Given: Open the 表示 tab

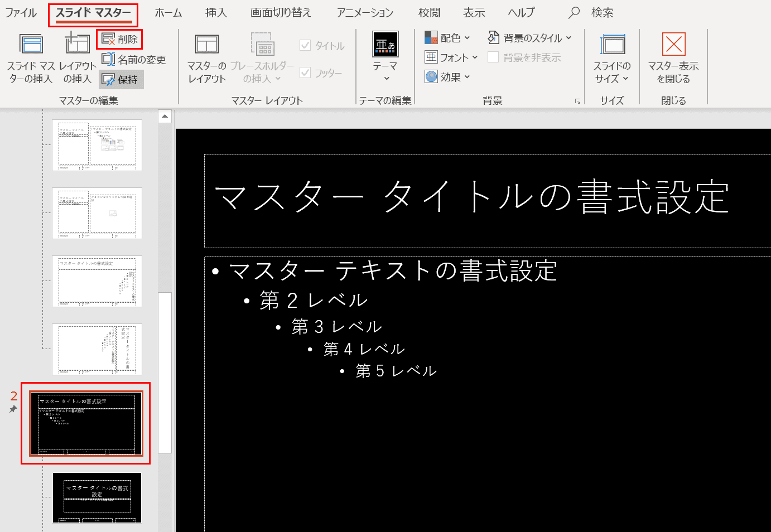Looking at the screenshot, I should pos(474,12).
